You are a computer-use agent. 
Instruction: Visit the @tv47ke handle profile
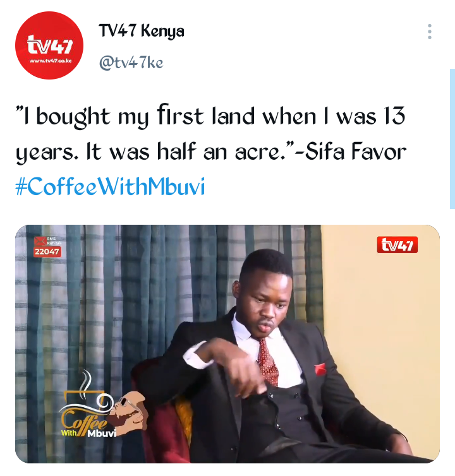click(x=131, y=63)
